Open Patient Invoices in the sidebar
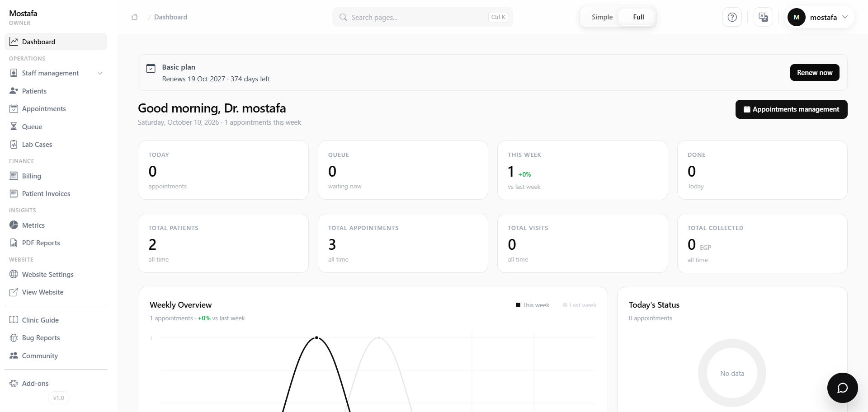Viewport: 868px width, 412px height. click(x=56, y=194)
